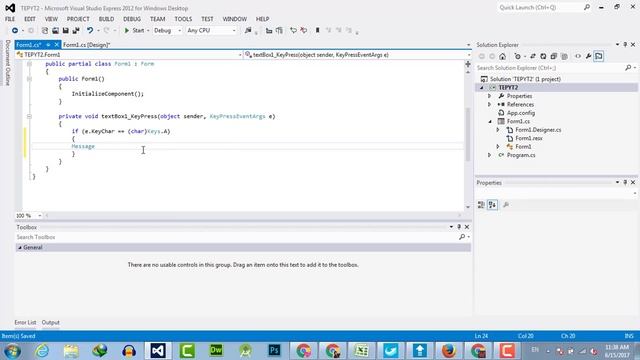Screen dimensions: 640x360
Task: Open the Output tab
Action: [x=51, y=322]
